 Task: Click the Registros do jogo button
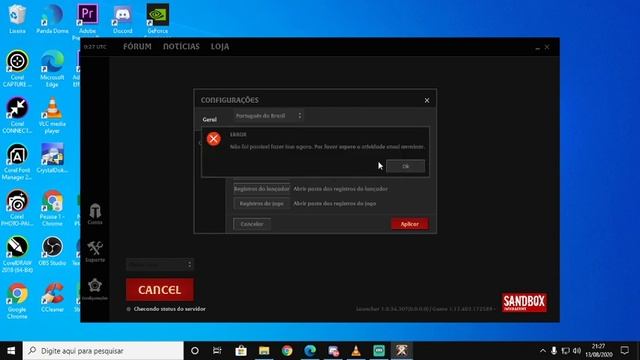[262, 203]
